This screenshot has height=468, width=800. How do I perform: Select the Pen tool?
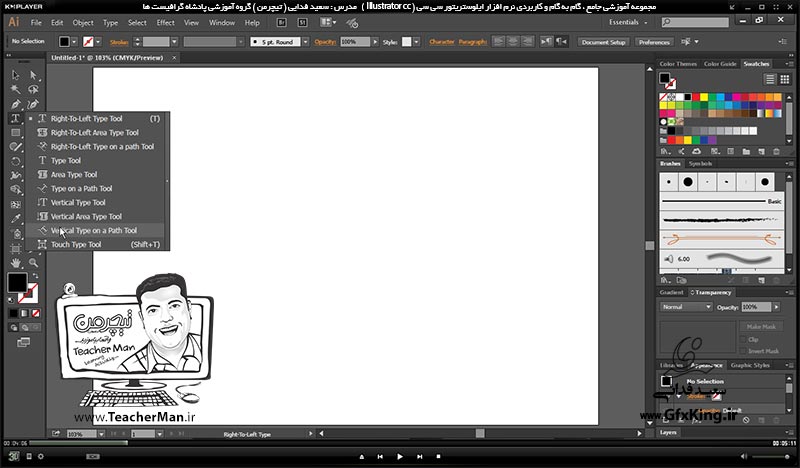15,105
